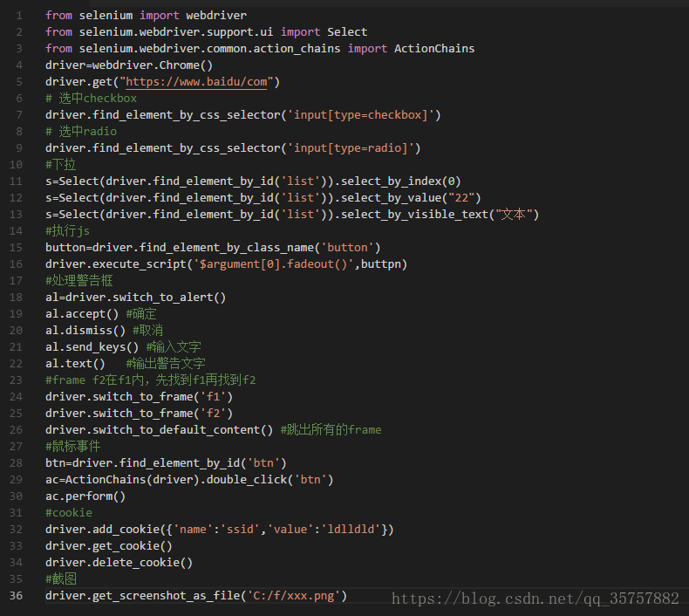The height and width of the screenshot is (616, 689).
Task: Place cursor on 'webdriver.Chrome()' on line 4
Action: pyautogui.click(x=153, y=65)
